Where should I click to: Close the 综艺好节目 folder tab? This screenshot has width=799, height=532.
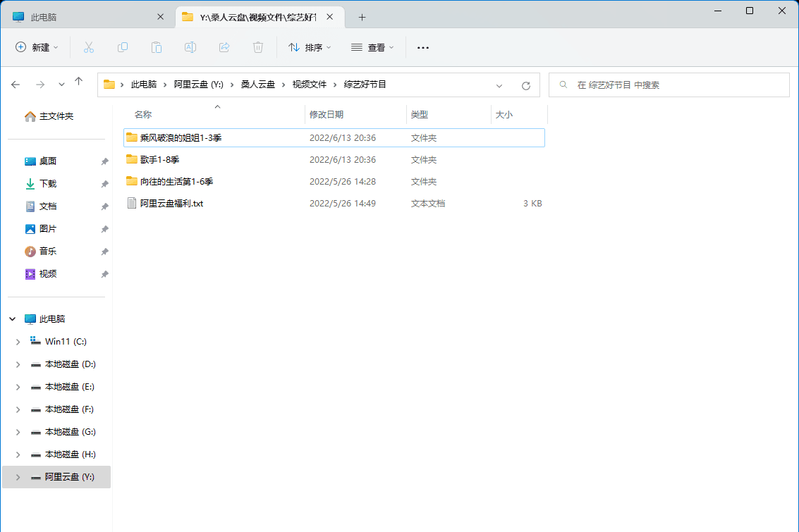point(330,17)
